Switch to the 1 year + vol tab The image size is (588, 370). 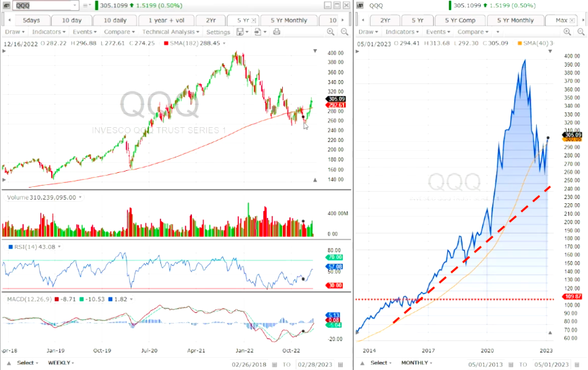point(166,20)
